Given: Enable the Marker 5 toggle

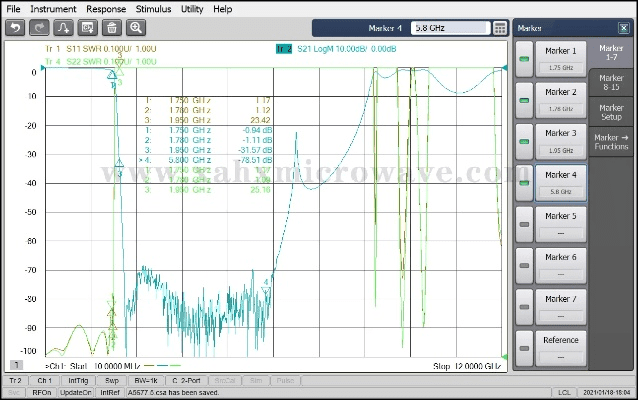Looking at the screenshot, I should 525,224.
